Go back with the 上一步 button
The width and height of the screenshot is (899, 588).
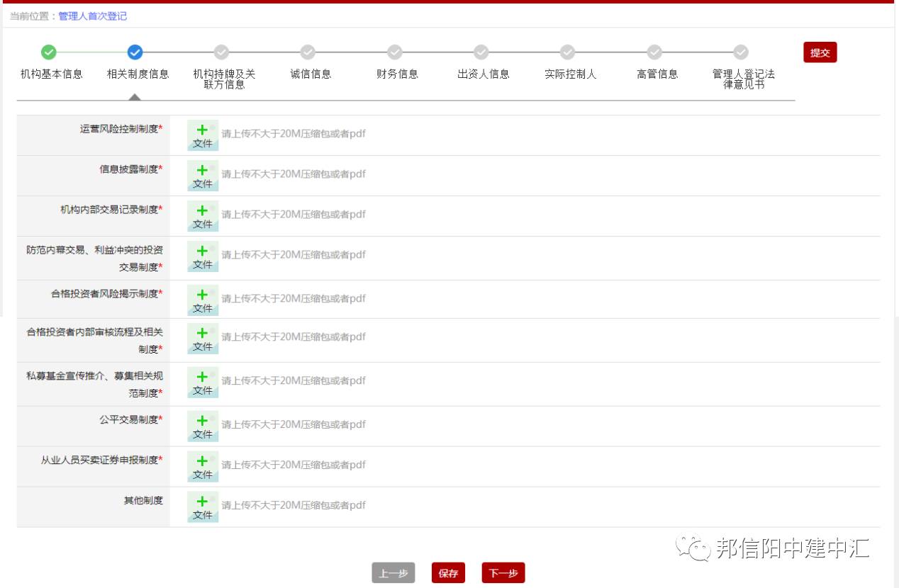[393, 573]
